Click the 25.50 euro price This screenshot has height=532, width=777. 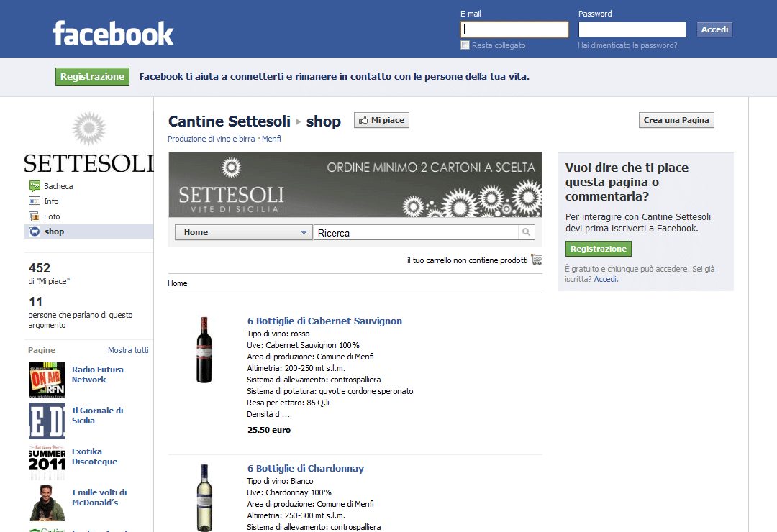(269, 430)
